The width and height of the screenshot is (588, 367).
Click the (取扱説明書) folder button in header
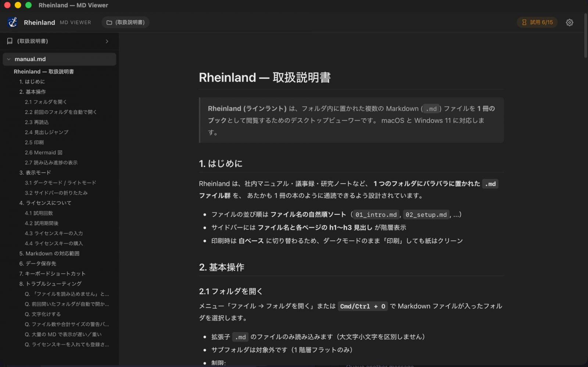click(126, 22)
